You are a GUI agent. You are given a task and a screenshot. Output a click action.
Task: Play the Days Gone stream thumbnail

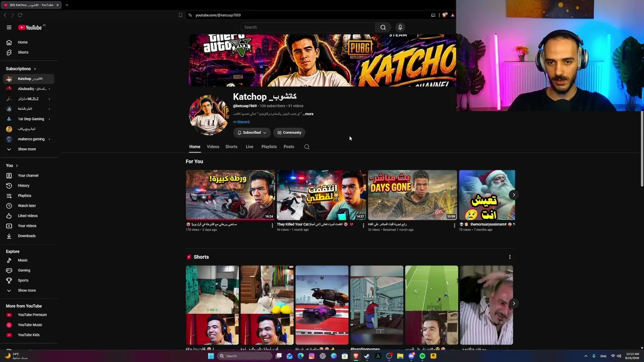(x=413, y=195)
